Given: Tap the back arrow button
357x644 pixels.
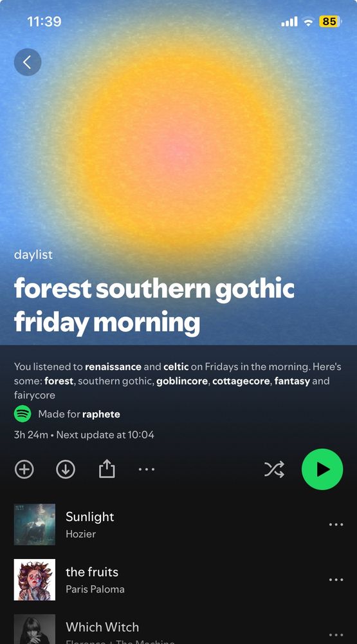Looking at the screenshot, I should click(x=28, y=62).
